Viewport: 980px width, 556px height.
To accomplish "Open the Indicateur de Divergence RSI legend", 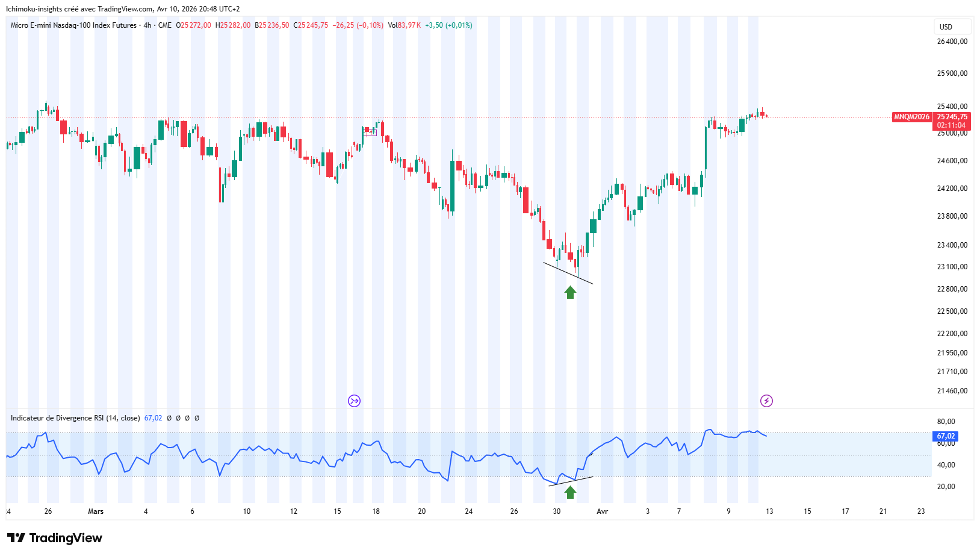I will [75, 418].
